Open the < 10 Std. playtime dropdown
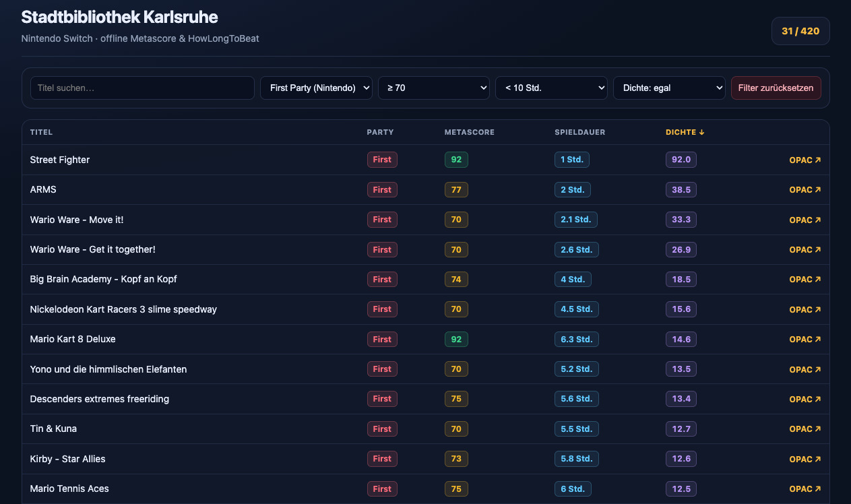Viewport: 851px width, 504px height. point(551,88)
